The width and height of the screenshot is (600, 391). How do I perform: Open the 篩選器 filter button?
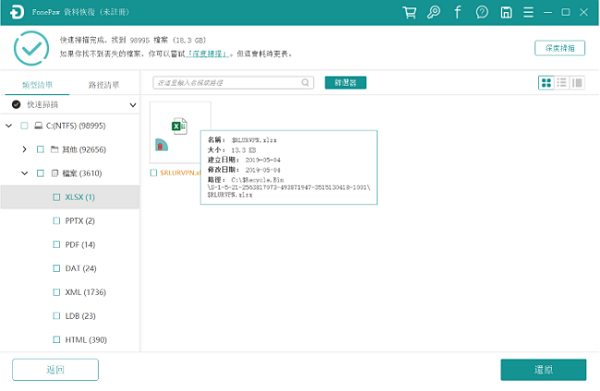coord(346,83)
